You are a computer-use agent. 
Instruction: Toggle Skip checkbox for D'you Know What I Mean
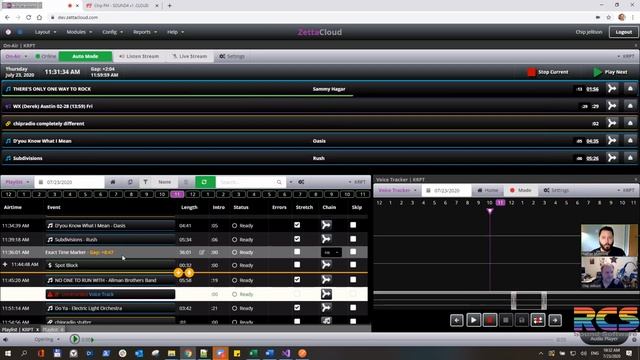(353, 225)
